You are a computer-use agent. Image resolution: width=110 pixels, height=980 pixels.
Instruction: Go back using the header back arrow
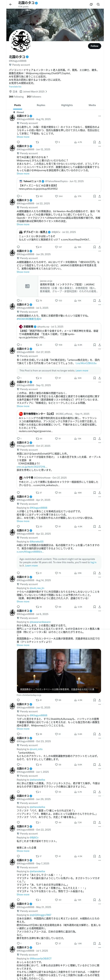(x=10, y=4)
